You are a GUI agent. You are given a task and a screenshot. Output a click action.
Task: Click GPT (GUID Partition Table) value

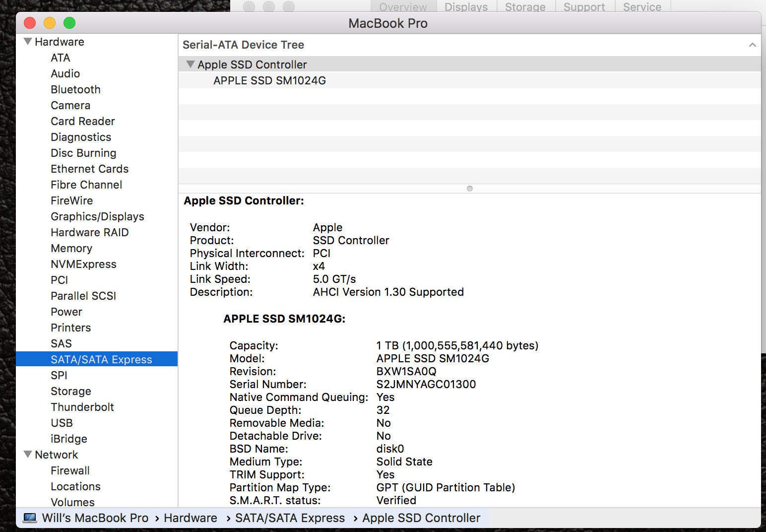[446, 487]
